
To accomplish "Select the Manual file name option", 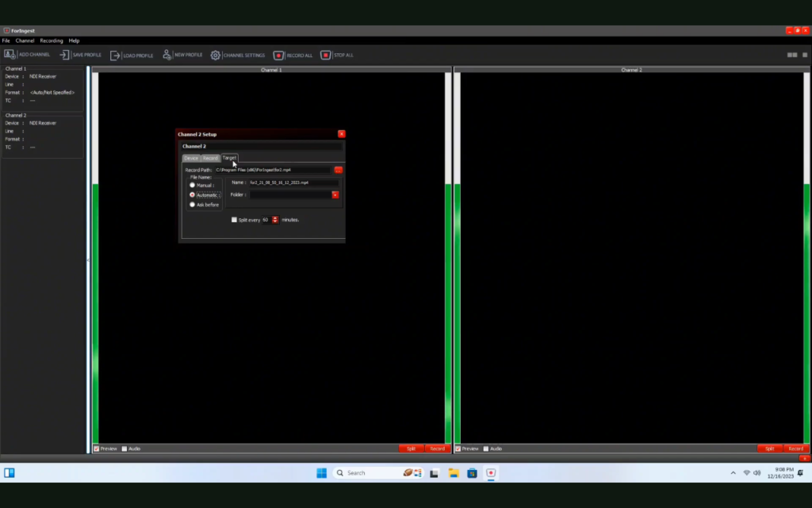I will point(192,185).
